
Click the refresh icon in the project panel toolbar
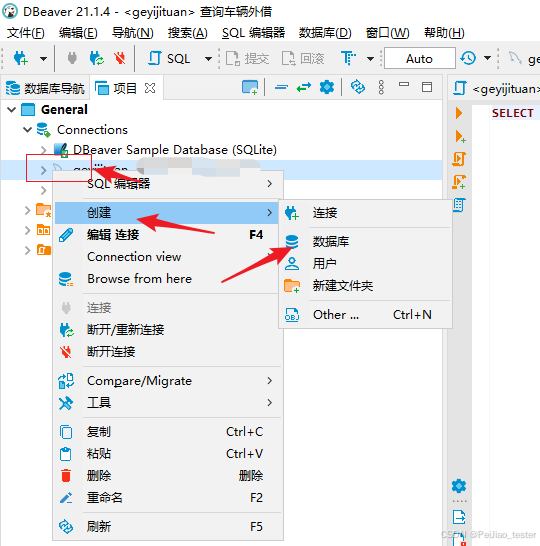(x=358, y=87)
